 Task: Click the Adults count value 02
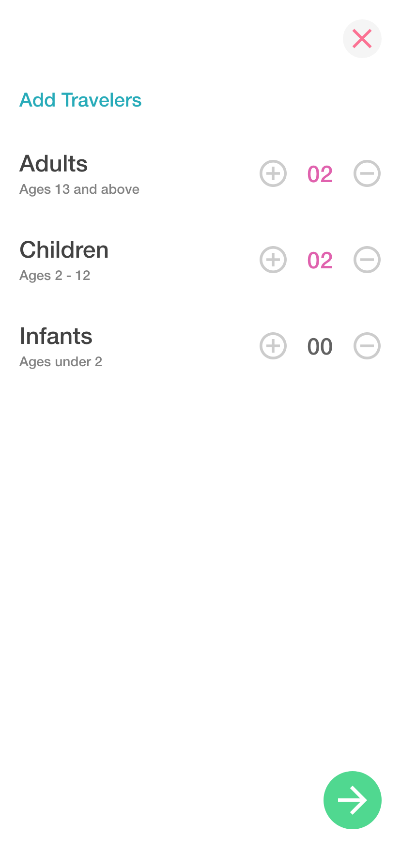(320, 174)
